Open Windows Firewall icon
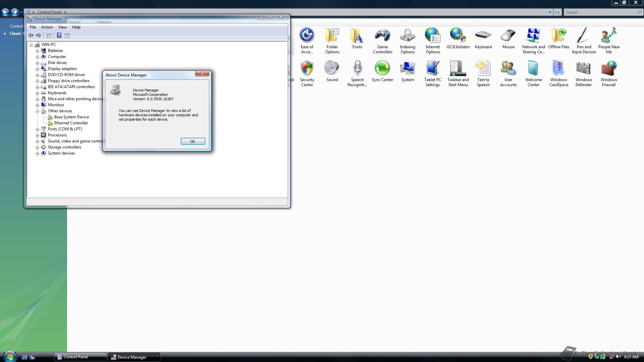 pos(609,73)
